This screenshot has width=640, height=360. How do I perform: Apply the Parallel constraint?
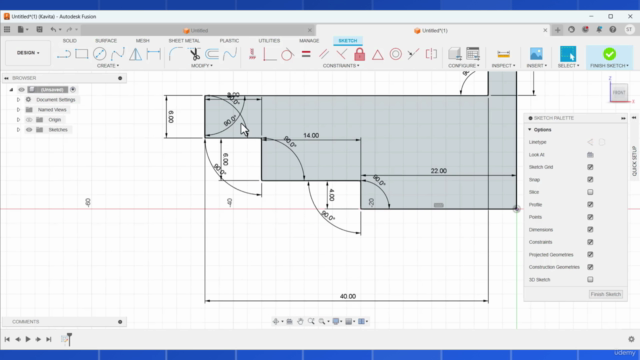(324, 54)
